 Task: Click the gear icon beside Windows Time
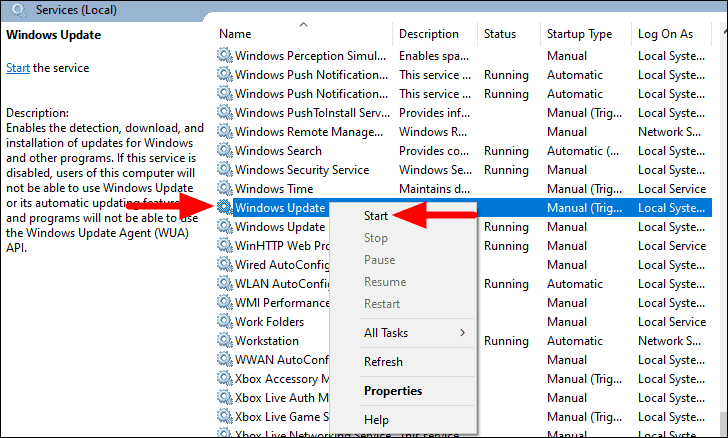(x=225, y=189)
